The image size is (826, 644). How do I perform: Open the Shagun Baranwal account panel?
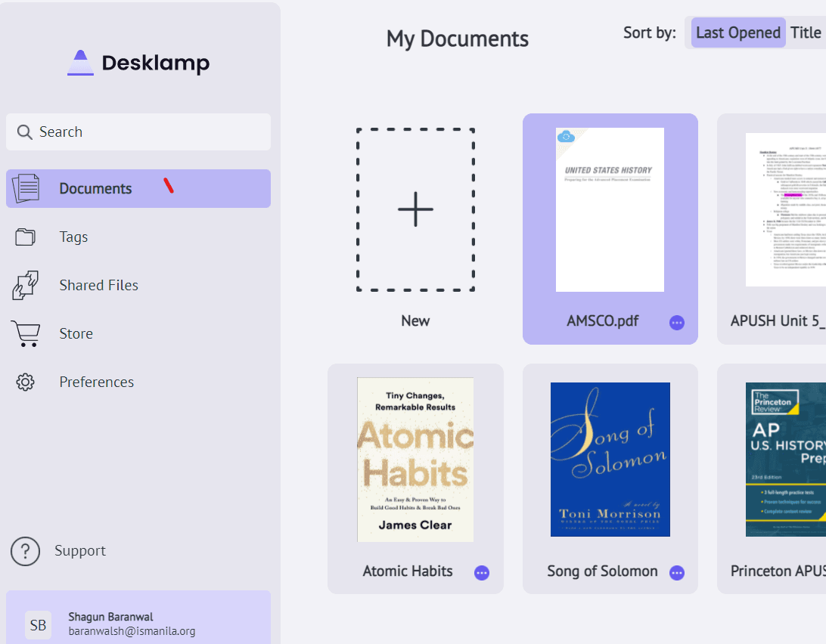[x=138, y=617]
